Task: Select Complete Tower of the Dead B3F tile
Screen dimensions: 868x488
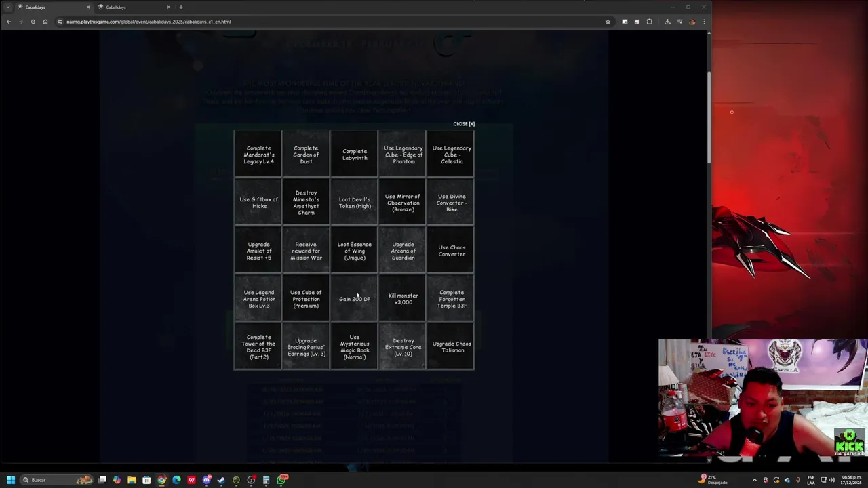Action: (x=258, y=347)
